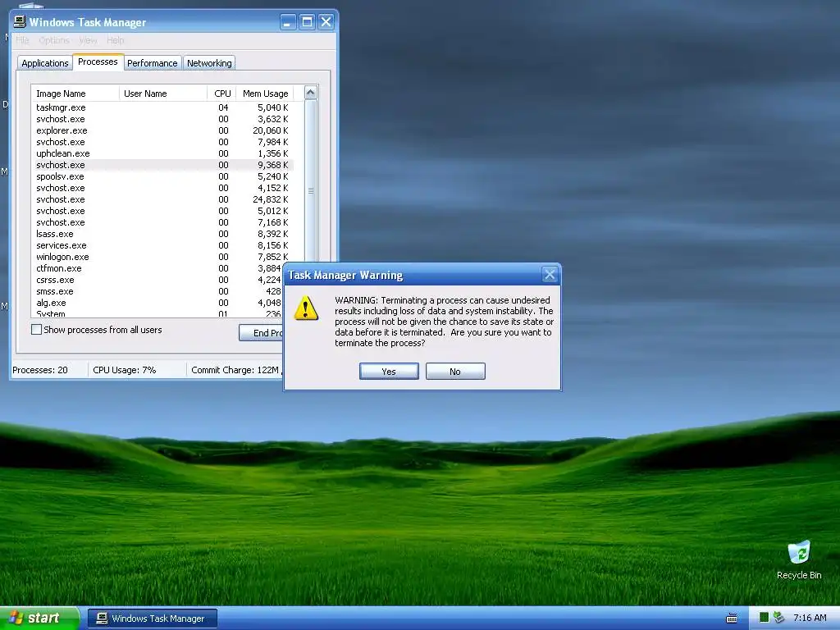Screen dimensions: 840x630
Task: Click the CPU Usage: 7% status entry
Action: point(125,370)
